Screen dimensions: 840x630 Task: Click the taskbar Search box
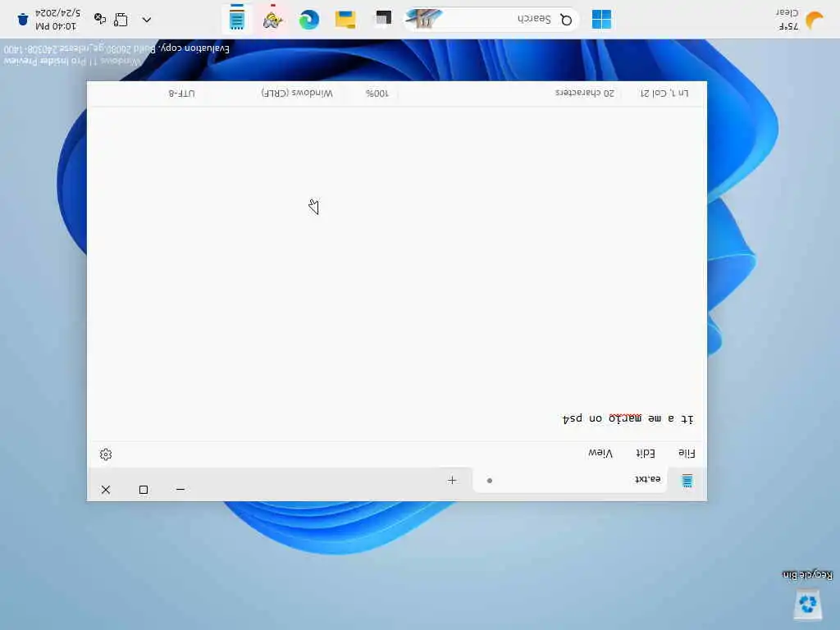point(491,20)
